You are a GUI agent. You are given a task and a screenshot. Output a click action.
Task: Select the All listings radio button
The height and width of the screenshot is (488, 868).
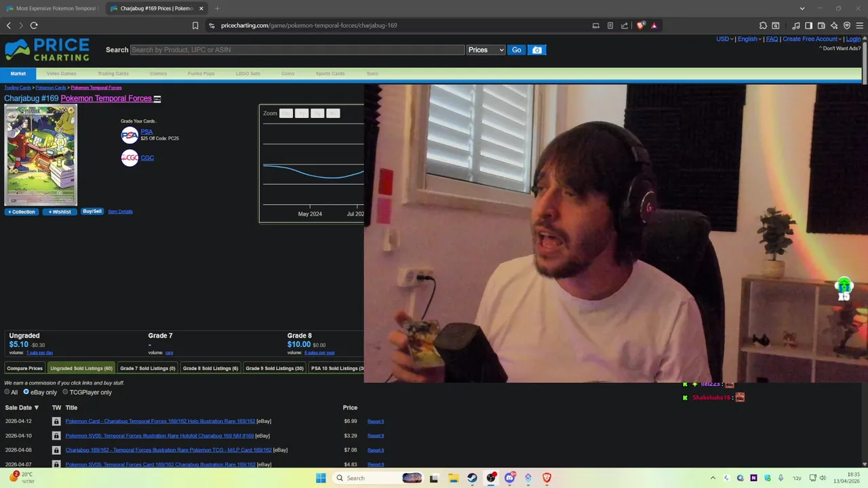click(7, 392)
